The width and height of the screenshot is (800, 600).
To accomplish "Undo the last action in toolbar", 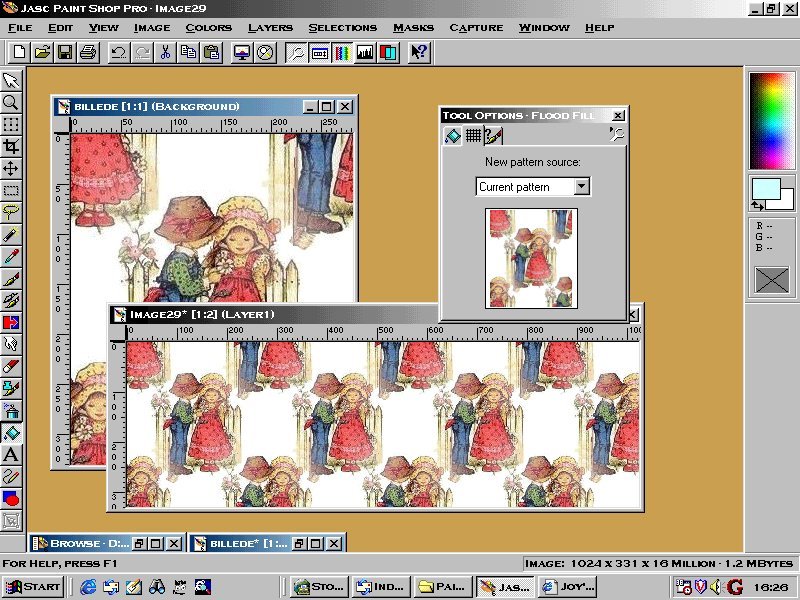I will [x=118, y=52].
